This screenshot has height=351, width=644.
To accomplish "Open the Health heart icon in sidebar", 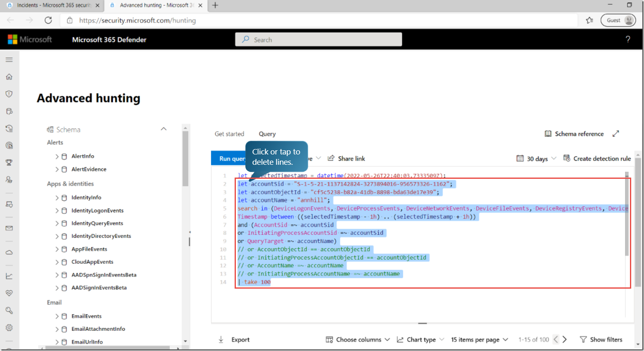I will tap(9, 293).
